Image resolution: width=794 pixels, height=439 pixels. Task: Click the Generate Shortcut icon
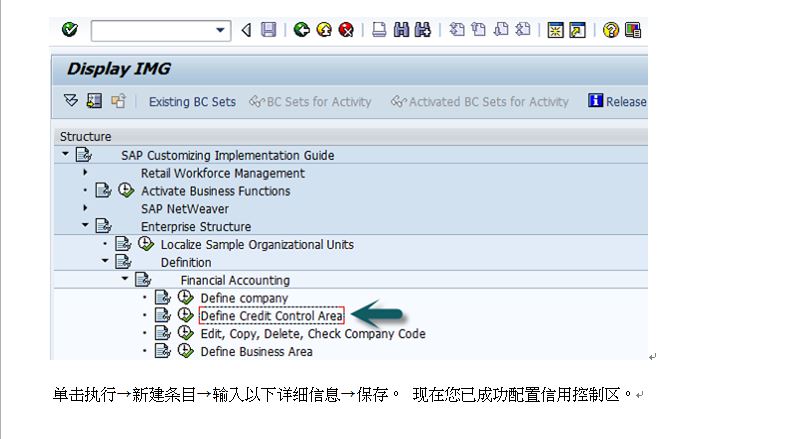coord(577,30)
